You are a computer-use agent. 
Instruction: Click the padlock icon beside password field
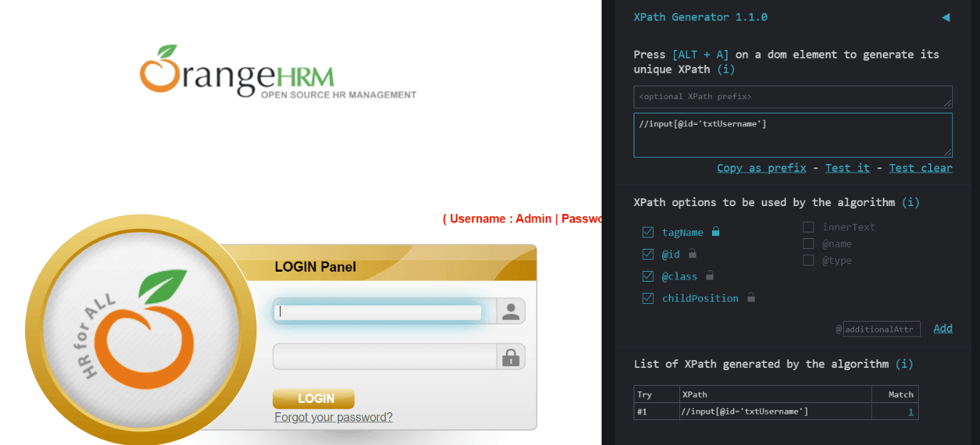point(510,356)
